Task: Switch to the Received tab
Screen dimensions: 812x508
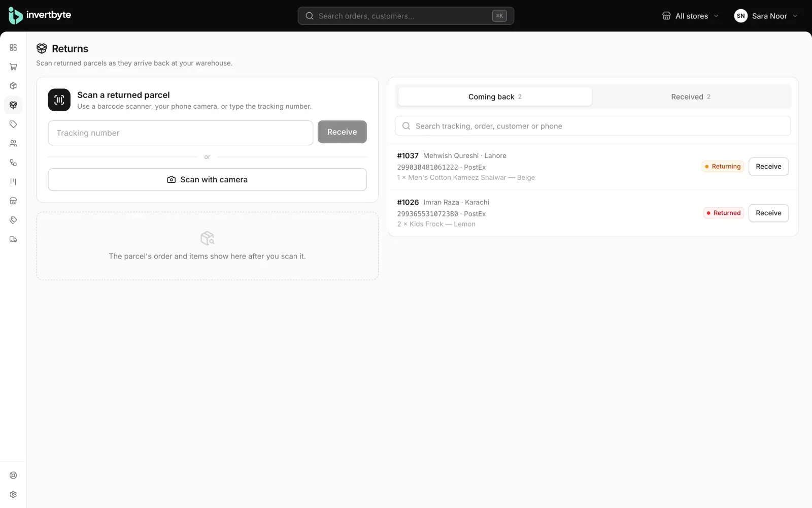Action: pos(691,97)
